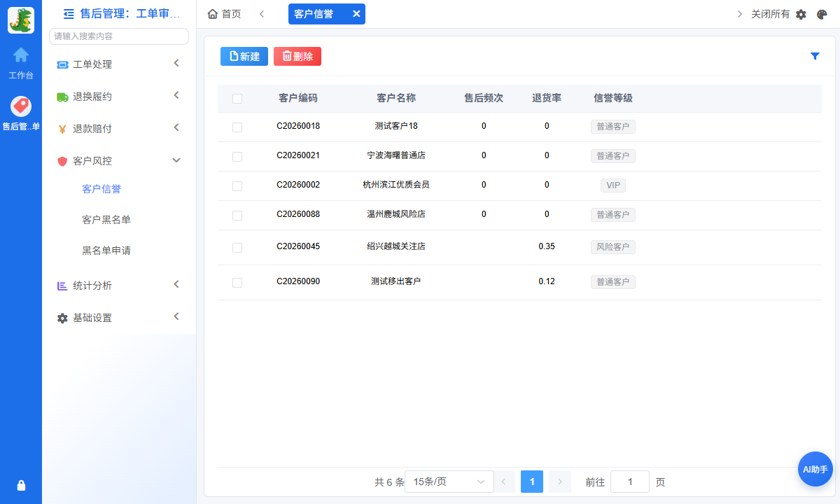Click the 首页 house icon
Viewport: 840px width, 504px height.
tap(213, 14)
